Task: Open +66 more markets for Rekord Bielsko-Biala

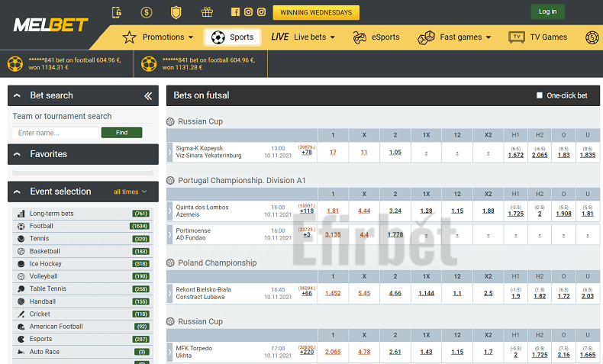Action: (x=307, y=293)
